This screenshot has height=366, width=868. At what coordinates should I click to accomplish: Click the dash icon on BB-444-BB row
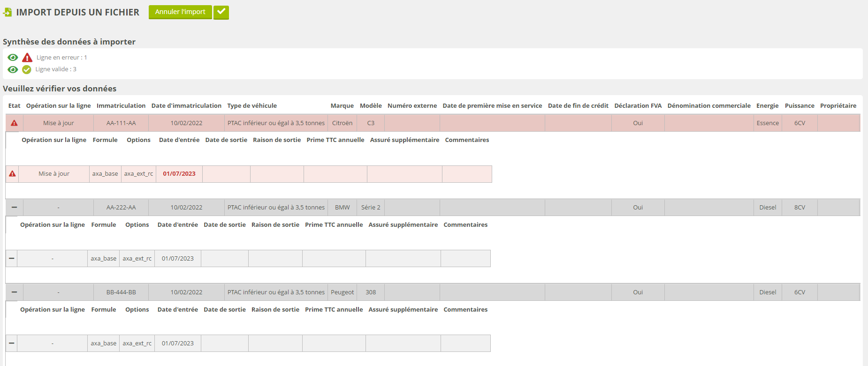click(x=14, y=292)
